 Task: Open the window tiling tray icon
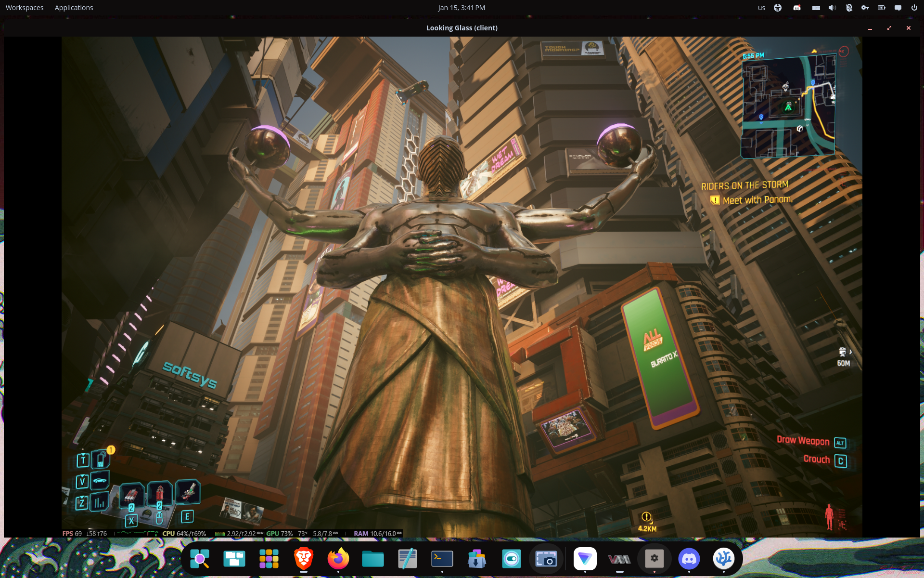coord(816,8)
